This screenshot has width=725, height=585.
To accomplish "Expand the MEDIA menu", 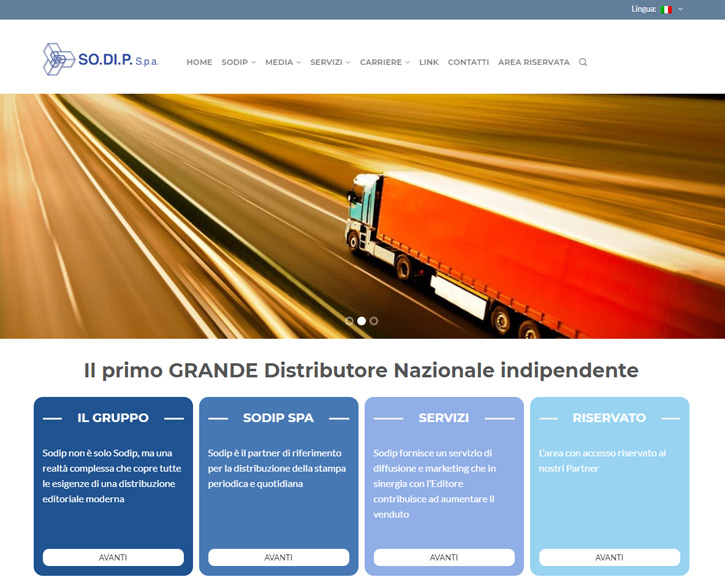I will [283, 62].
